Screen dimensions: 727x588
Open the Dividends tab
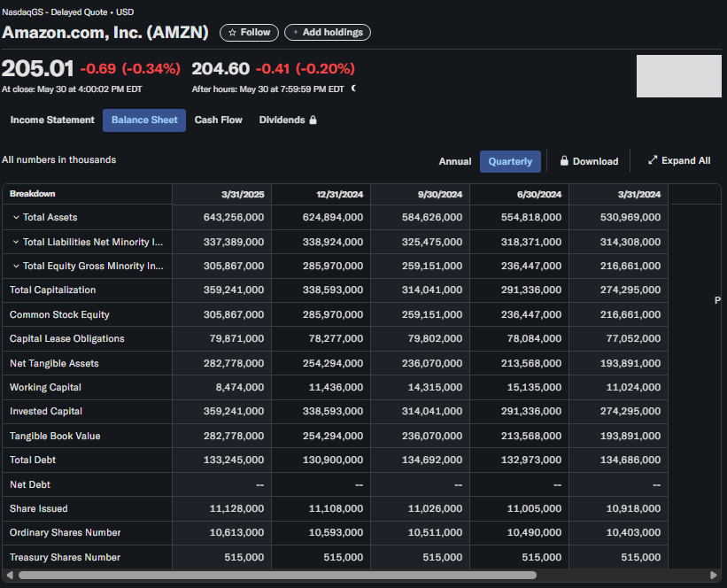pyautogui.click(x=288, y=120)
